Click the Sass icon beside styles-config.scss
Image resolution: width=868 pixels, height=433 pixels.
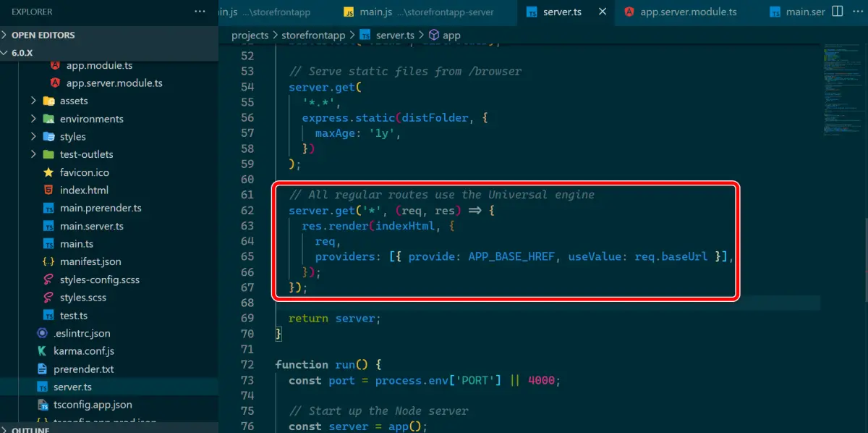click(48, 279)
